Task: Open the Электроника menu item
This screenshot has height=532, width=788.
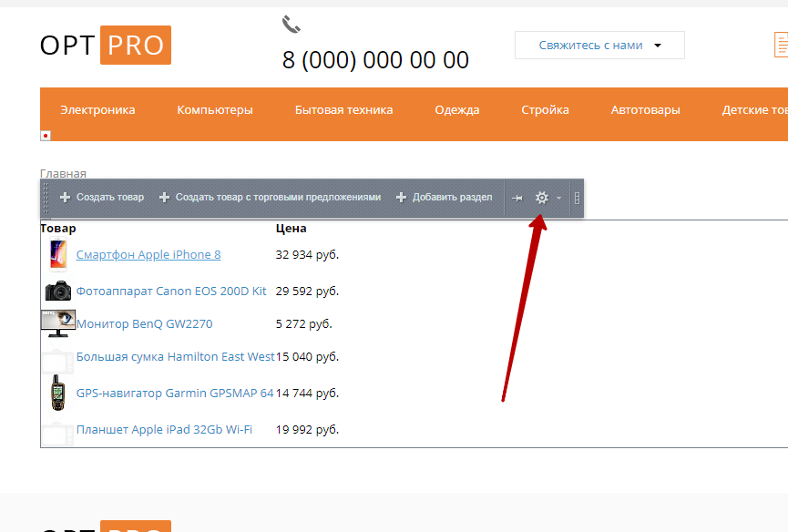Action: [x=97, y=110]
